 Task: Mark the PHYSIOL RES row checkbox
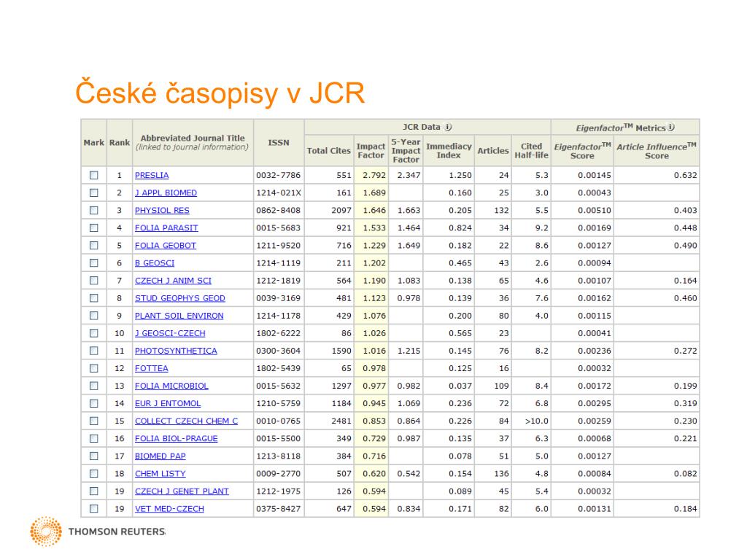pos(94,211)
